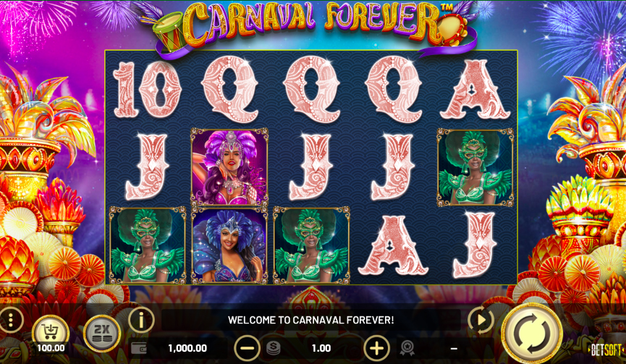Screen dimensions: 626x364
Task: Click the 1.00 bet value
Action: tap(321, 348)
